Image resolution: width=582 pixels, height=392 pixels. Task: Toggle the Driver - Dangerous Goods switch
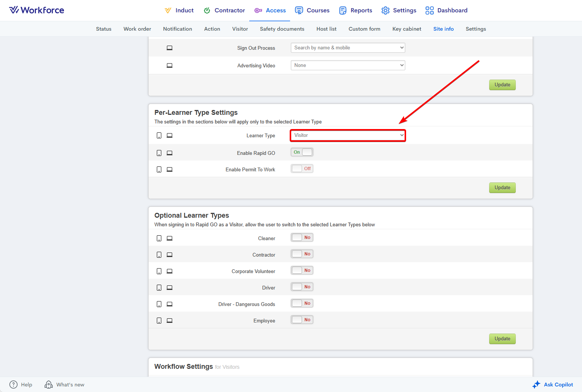click(x=302, y=303)
